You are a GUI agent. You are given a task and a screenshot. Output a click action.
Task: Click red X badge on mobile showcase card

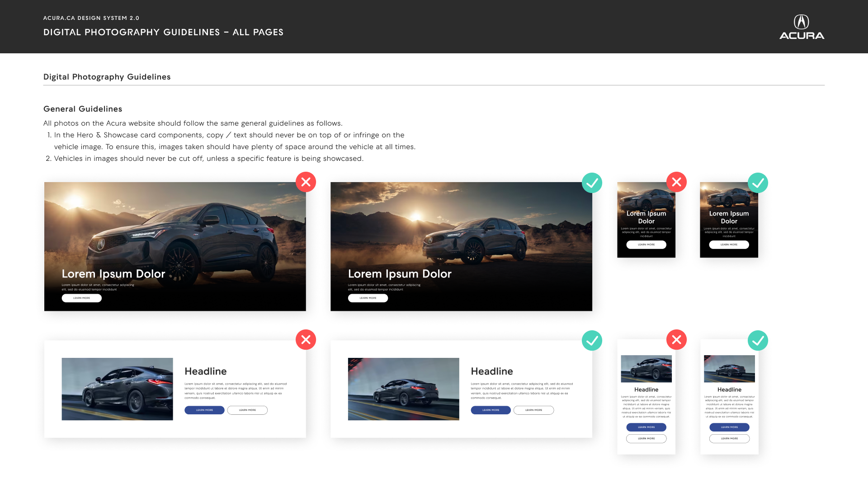point(676,340)
